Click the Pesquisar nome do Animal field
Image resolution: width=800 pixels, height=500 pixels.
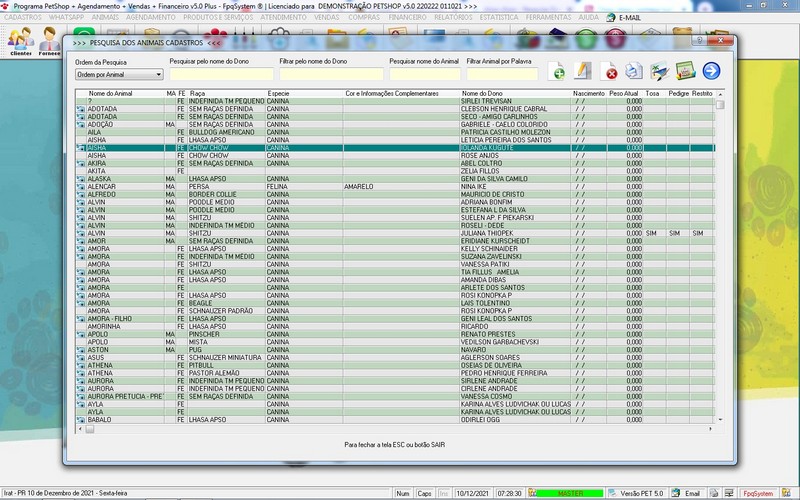424,74
